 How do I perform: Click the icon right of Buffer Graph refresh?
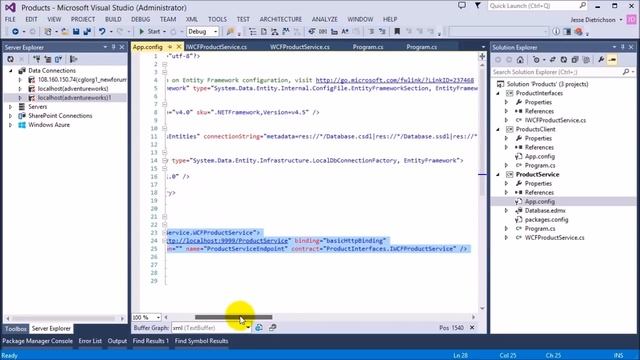pyautogui.click(x=272, y=327)
